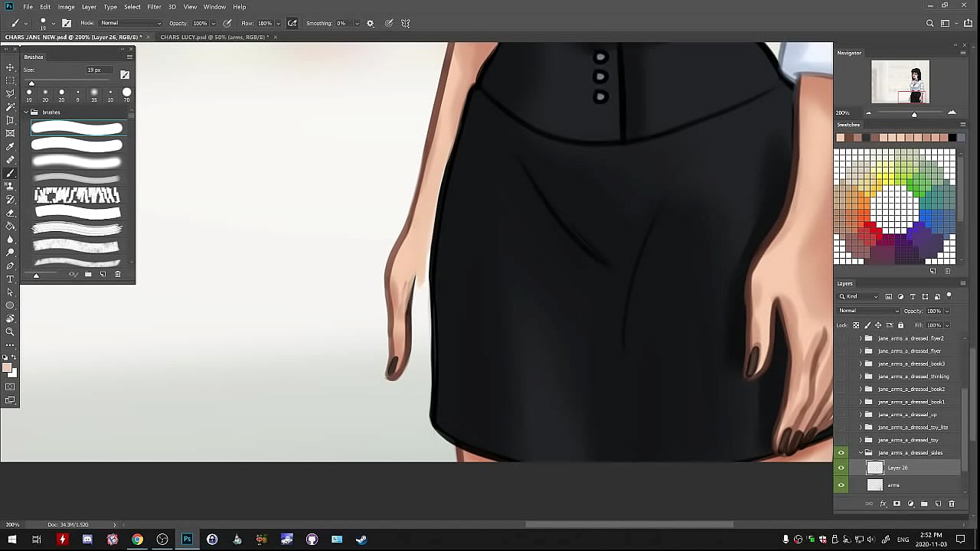This screenshot has width=980, height=551.
Task: Select the Type tool
Action: click(x=10, y=279)
